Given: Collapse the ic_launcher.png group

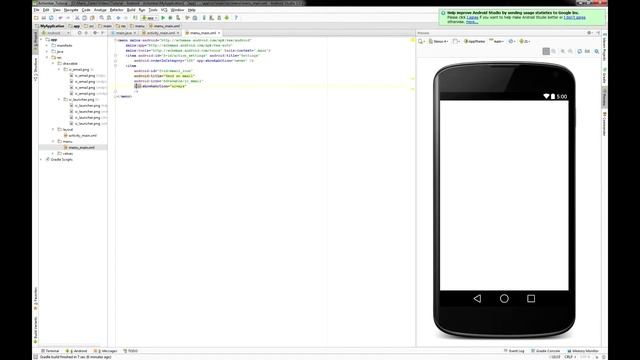Looking at the screenshot, I should tap(59, 100).
